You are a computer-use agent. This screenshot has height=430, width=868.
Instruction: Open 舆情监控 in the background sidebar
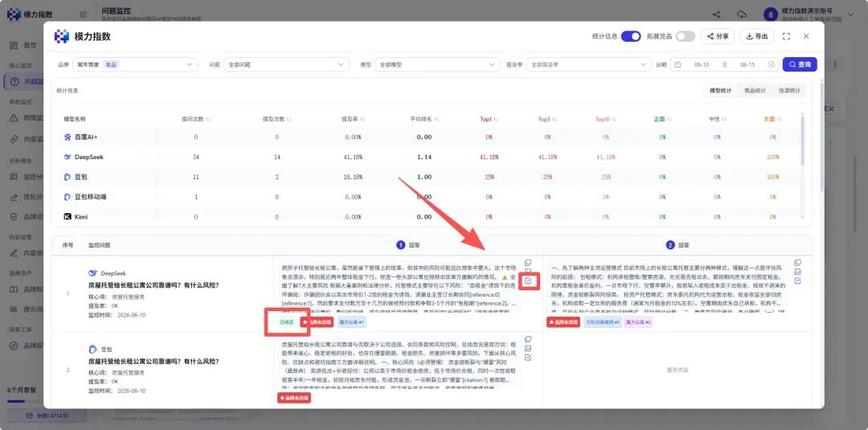(24, 118)
